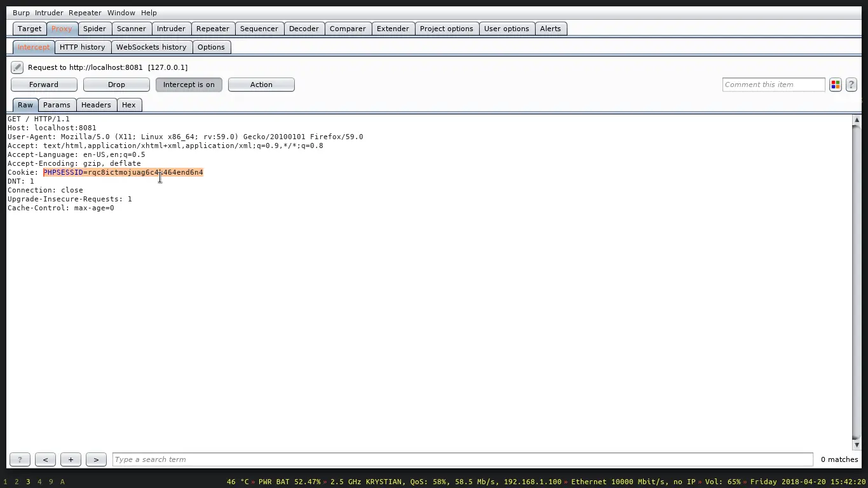Open the Window menu
868x488 pixels.
121,12
